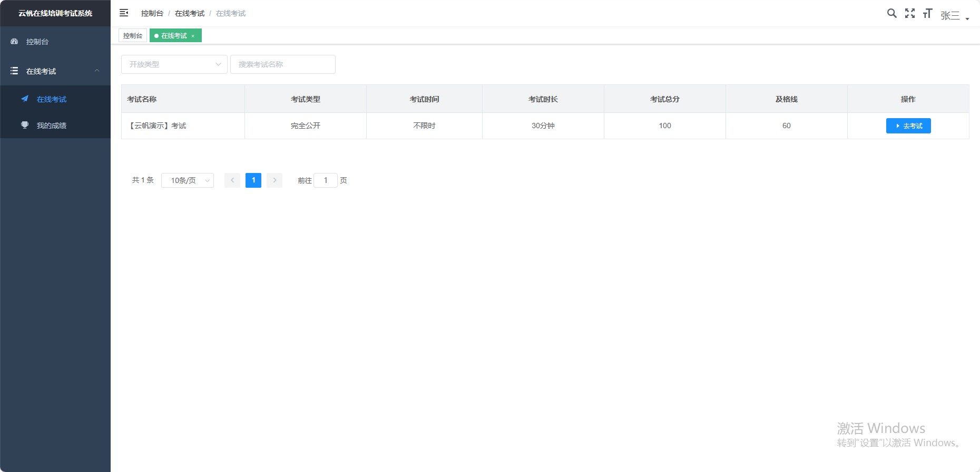Focus the 前往 page number input
This screenshot has width=980, height=472.
click(x=326, y=180)
